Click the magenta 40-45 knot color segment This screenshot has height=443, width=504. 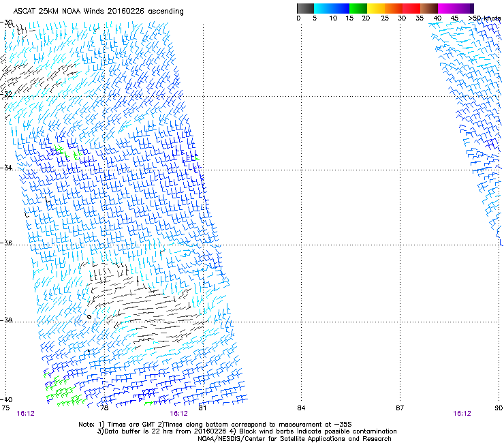tap(447, 8)
